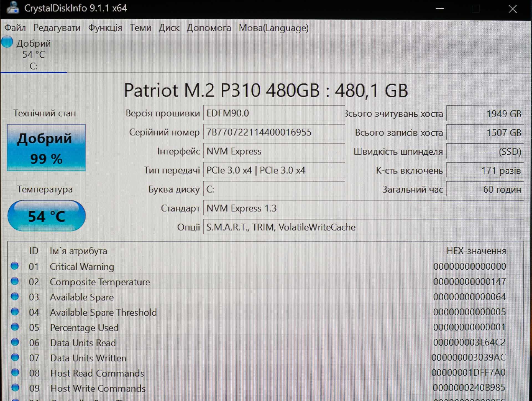Click the Технічний стан label

(45, 113)
